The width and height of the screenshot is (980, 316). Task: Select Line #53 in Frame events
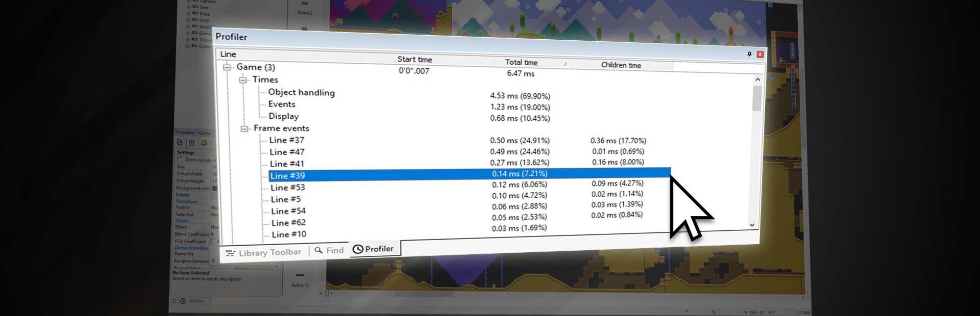[288, 188]
